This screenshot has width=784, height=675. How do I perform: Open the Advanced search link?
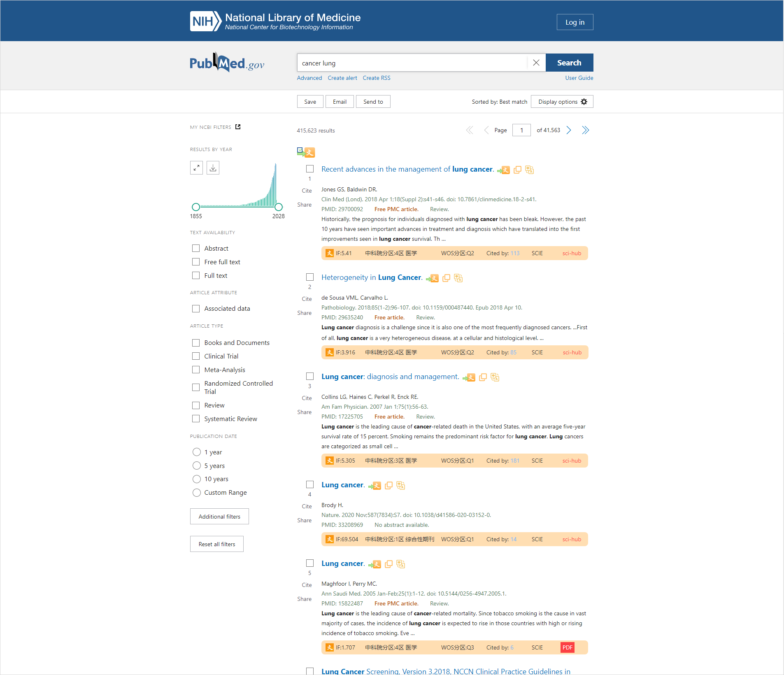(309, 78)
